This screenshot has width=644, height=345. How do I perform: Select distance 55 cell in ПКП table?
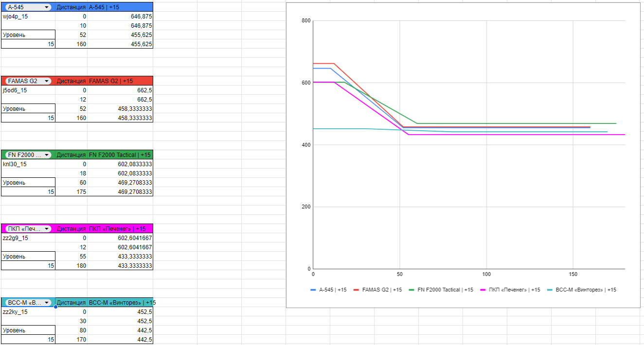pyautogui.click(x=72, y=257)
